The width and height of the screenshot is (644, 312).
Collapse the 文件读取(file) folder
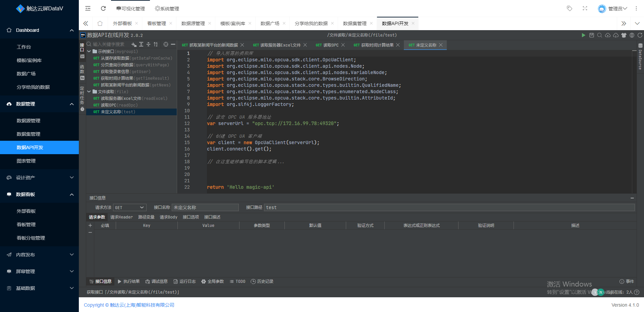coord(89,92)
